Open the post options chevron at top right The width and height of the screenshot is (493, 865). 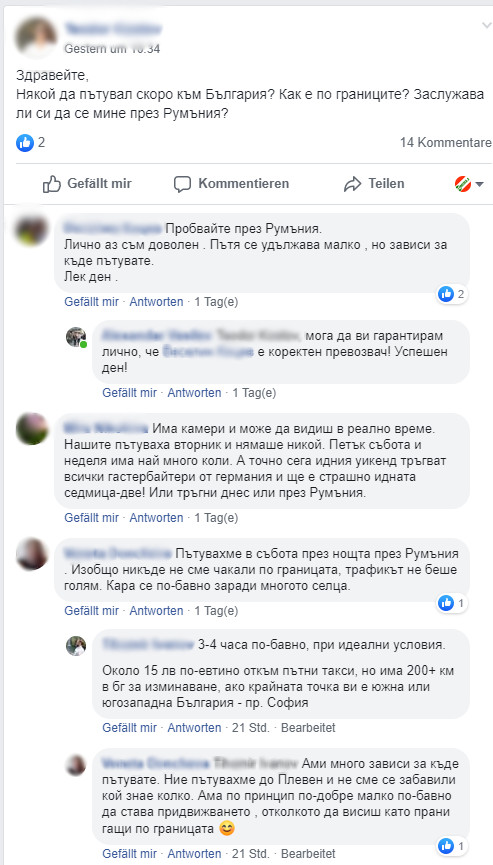486,25
